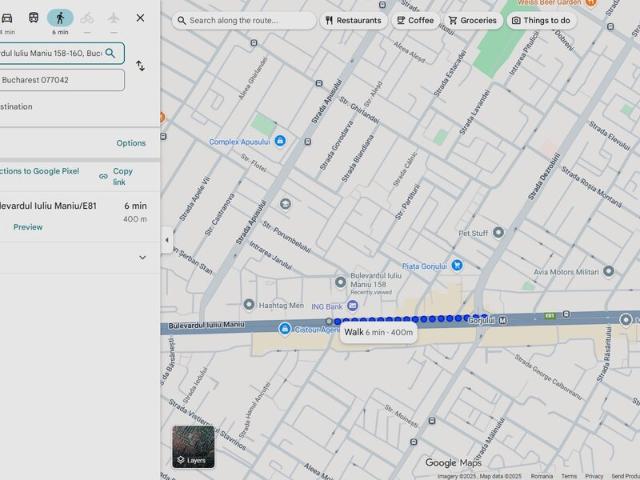The height and width of the screenshot is (480, 640).
Task: Expand the route details chevron
Action: click(142, 257)
